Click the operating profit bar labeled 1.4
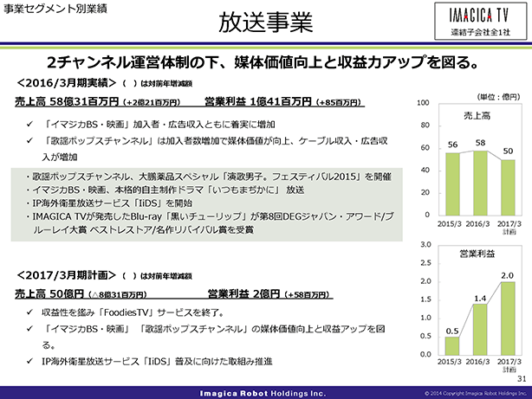 click(480, 330)
